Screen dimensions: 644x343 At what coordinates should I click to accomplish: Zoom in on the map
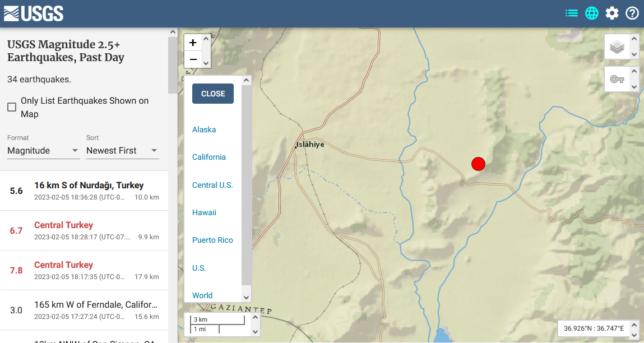(x=193, y=43)
